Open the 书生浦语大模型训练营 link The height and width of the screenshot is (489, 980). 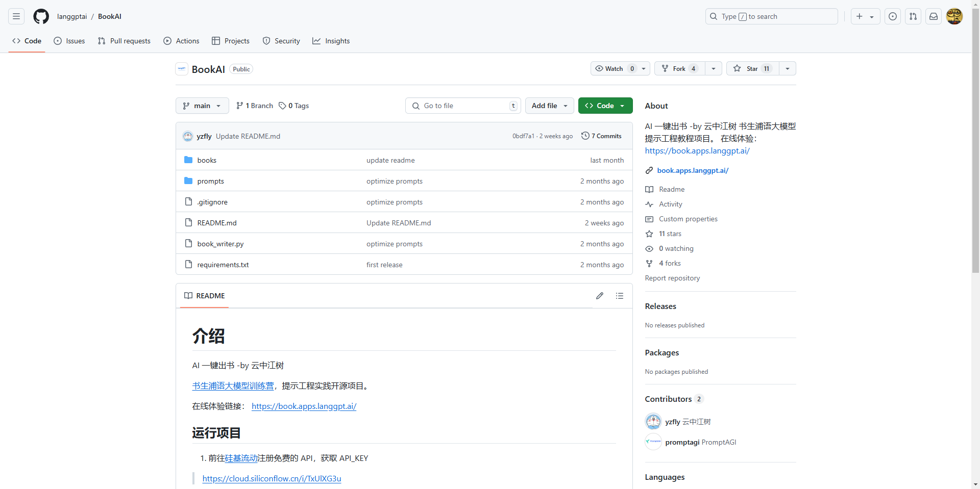233,386
